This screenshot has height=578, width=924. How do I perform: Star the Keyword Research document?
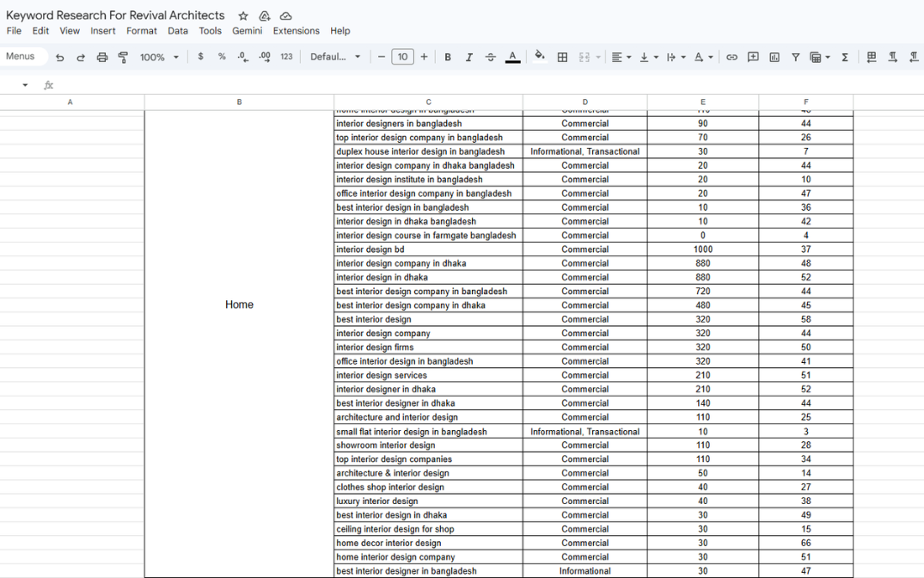(x=243, y=15)
